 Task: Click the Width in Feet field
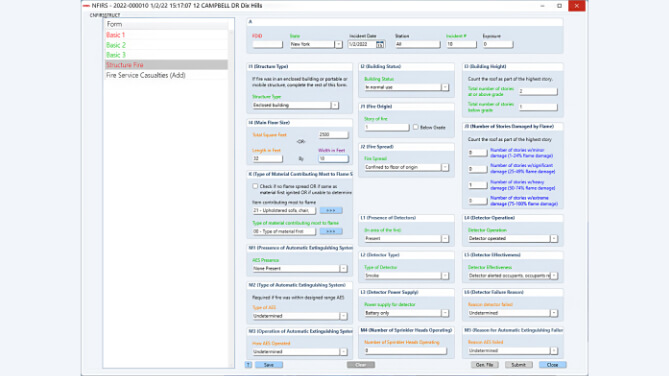333,159
